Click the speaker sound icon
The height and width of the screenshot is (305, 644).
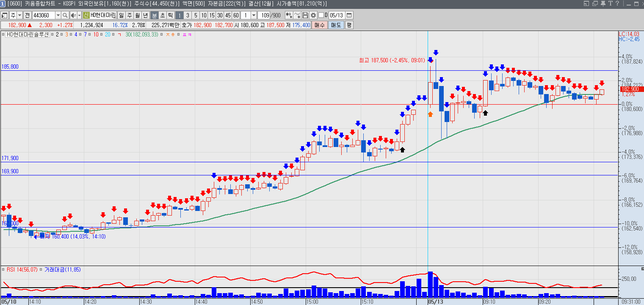tap(73, 15)
